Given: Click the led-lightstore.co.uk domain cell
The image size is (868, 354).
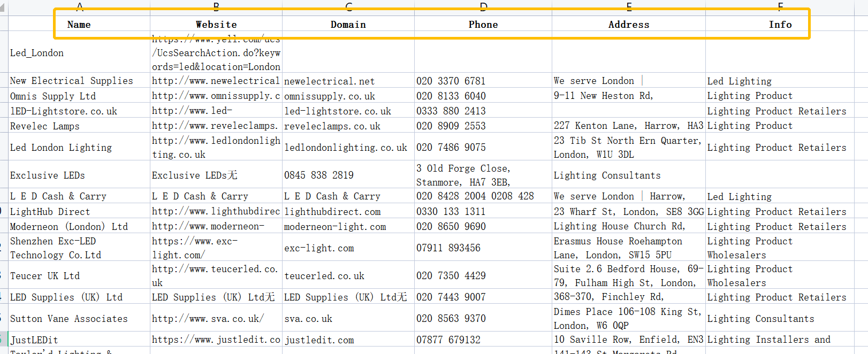Looking at the screenshot, I should coord(348,111).
